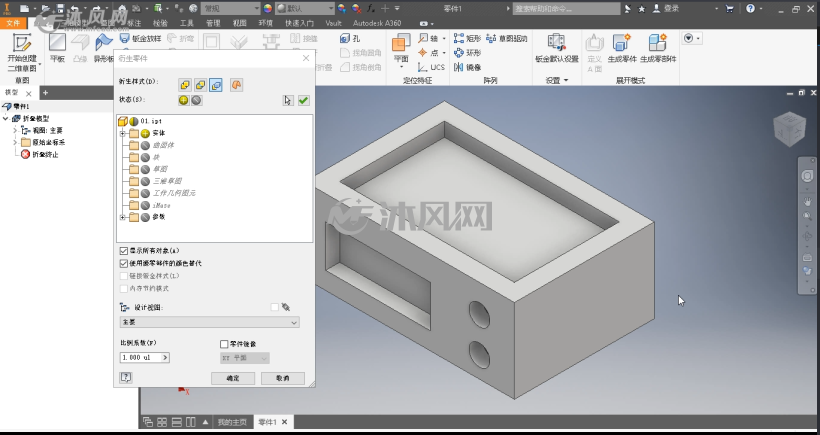Select the 异形板 contour flange tool
This screenshot has width=820, height=435.
click(104, 48)
